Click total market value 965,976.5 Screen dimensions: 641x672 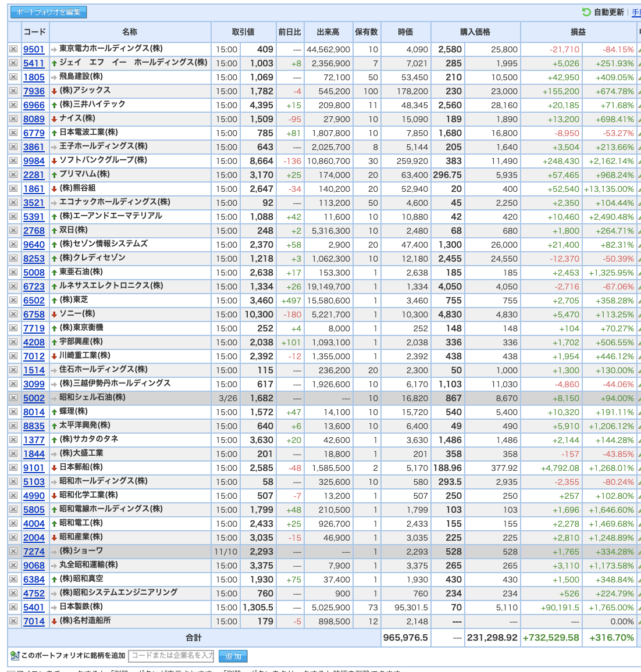point(405,638)
